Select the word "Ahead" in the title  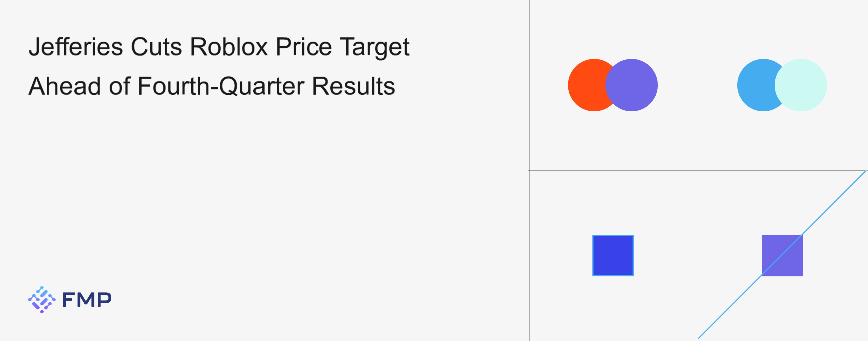65,86
